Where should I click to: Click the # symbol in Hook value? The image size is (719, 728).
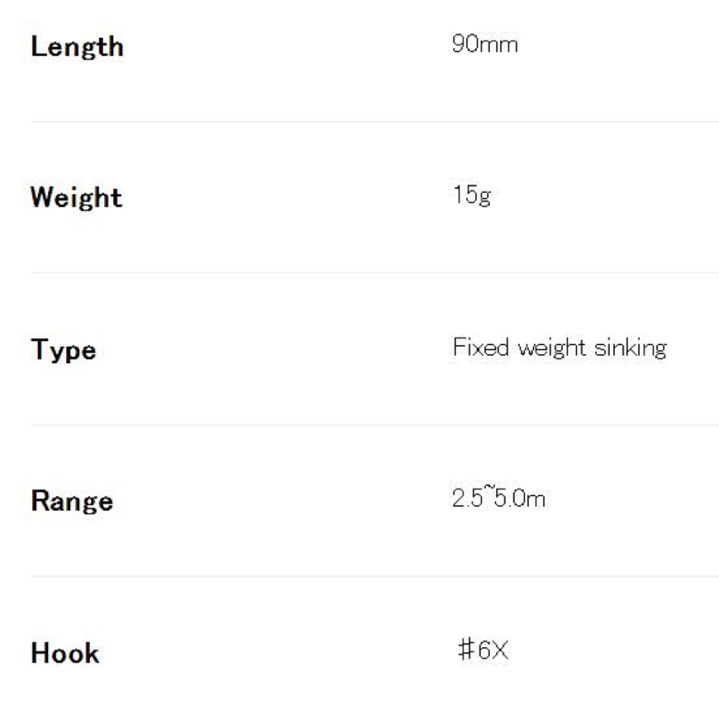(x=466, y=650)
